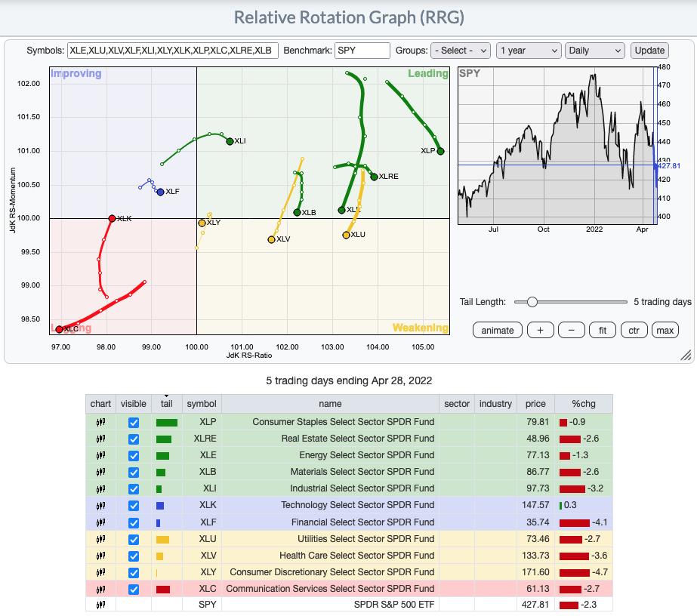Uncheck visibility for XLC
This screenshot has width=697, height=616.
click(134, 590)
